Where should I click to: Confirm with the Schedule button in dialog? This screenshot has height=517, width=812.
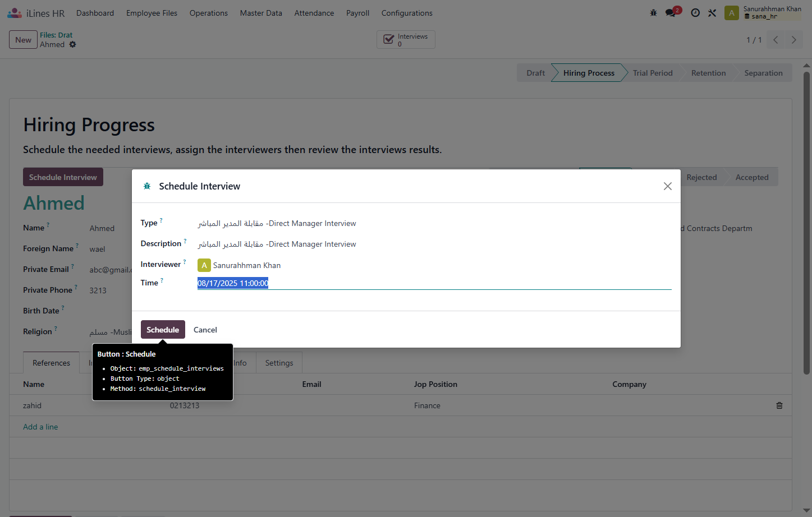pos(163,330)
